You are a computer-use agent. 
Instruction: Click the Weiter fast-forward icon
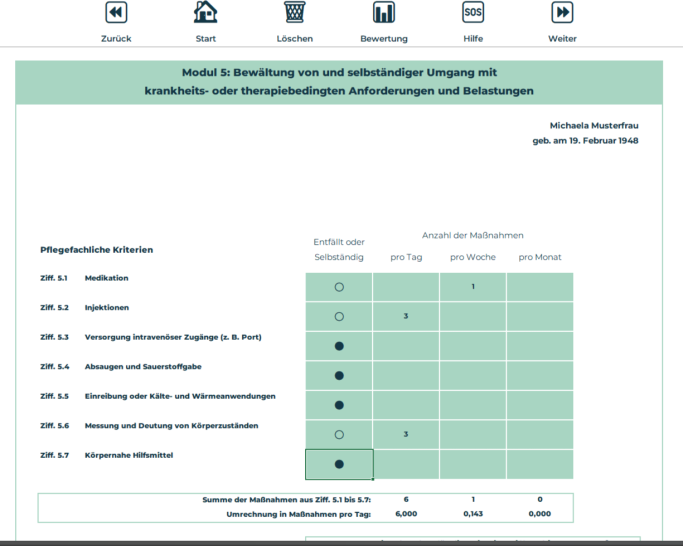point(562,13)
